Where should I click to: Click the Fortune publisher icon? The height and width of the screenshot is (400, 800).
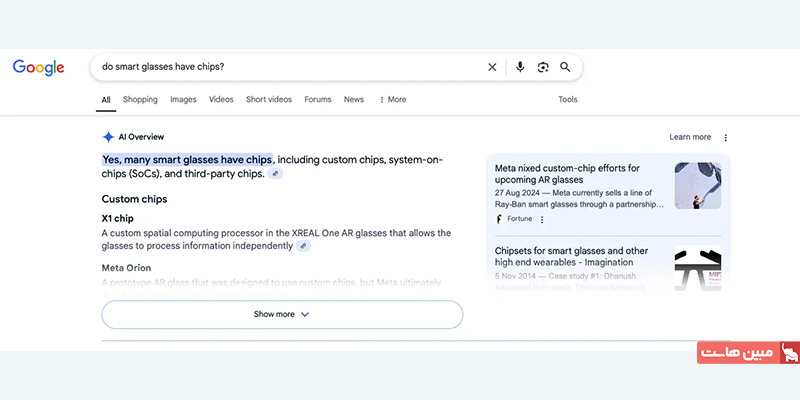pos(499,219)
